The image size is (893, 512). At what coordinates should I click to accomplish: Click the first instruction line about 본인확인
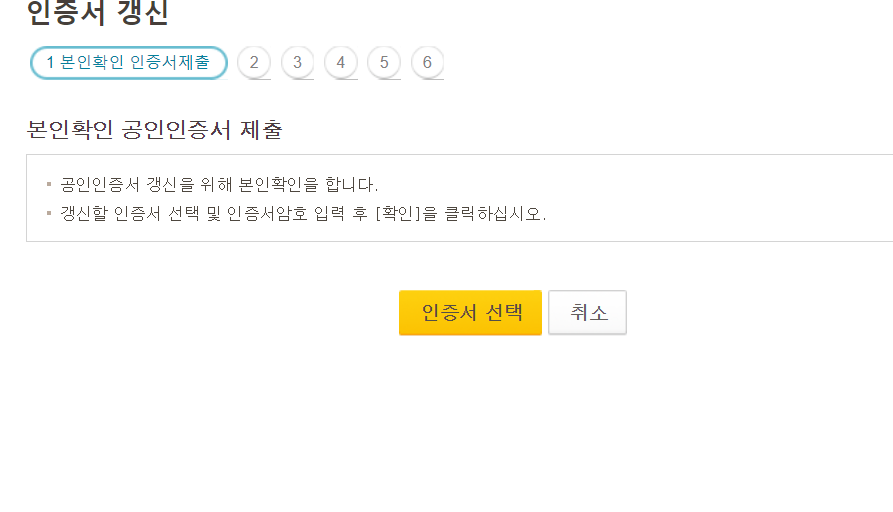click(x=219, y=185)
